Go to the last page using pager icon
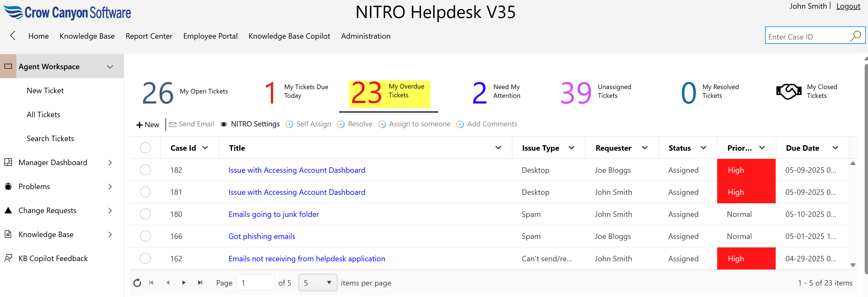Screen dimensions: 868x297 coord(200,283)
